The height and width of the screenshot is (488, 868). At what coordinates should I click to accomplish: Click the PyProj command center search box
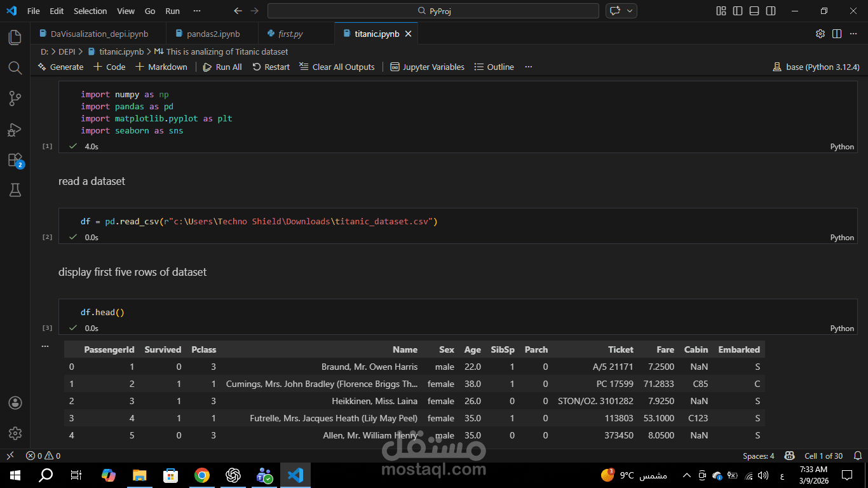[x=433, y=11]
